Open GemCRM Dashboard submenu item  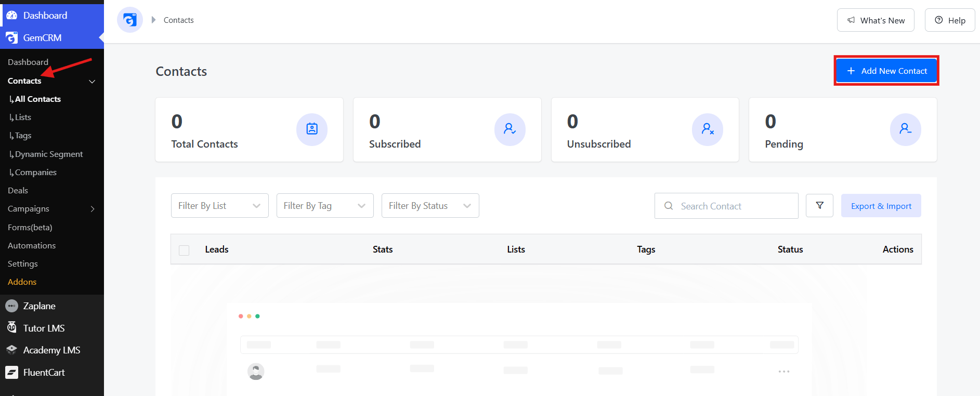pyautogui.click(x=28, y=62)
